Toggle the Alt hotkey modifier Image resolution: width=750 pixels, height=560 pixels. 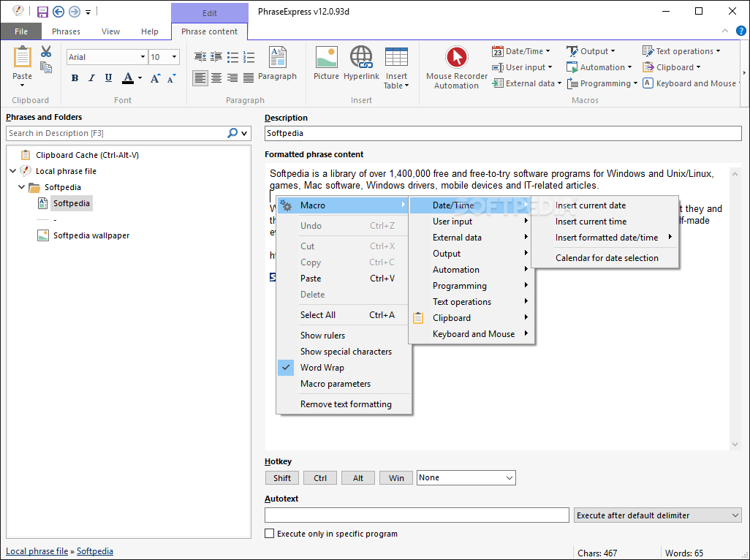(x=357, y=477)
